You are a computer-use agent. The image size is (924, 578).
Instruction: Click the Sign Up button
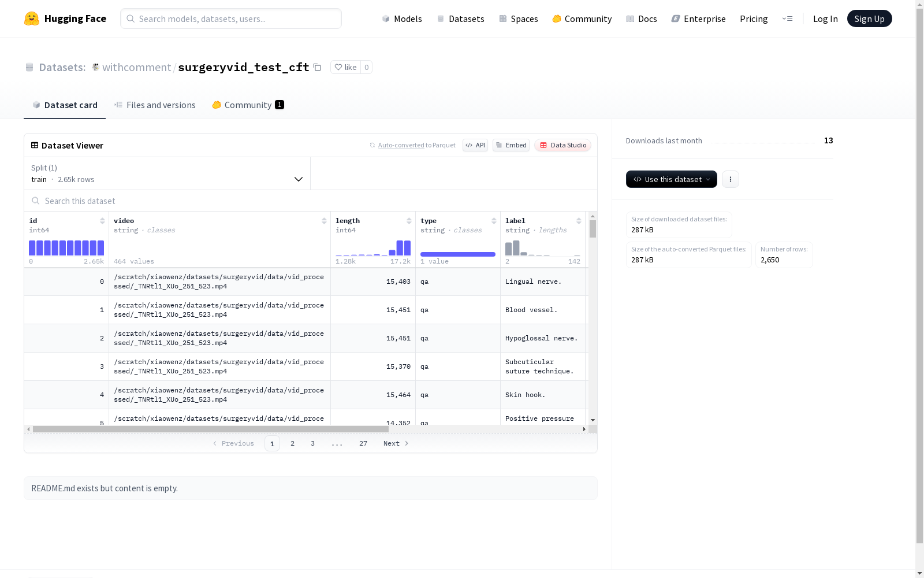click(x=869, y=18)
